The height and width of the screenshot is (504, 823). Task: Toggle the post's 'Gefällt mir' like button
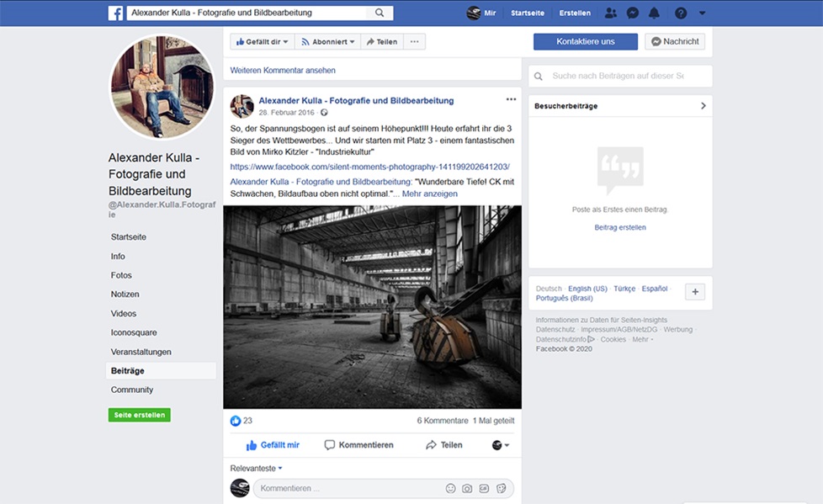[x=273, y=445]
